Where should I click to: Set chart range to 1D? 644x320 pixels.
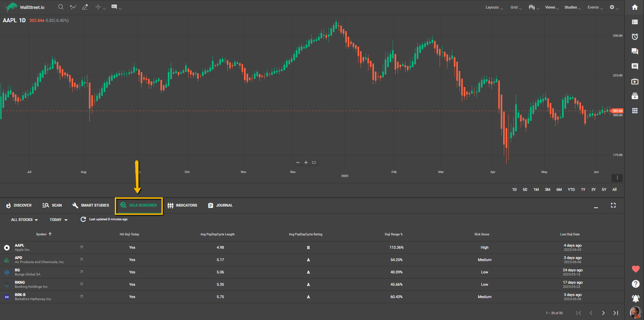pyautogui.click(x=514, y=189)
